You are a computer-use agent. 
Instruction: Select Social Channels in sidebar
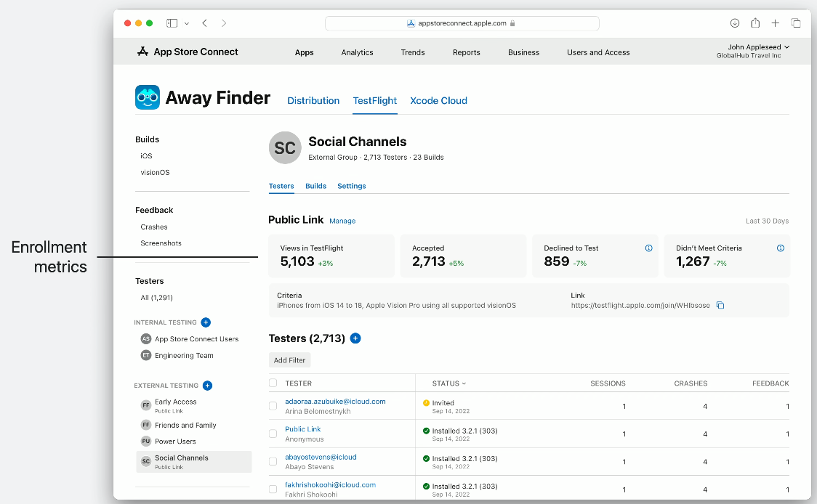[194, 462]
